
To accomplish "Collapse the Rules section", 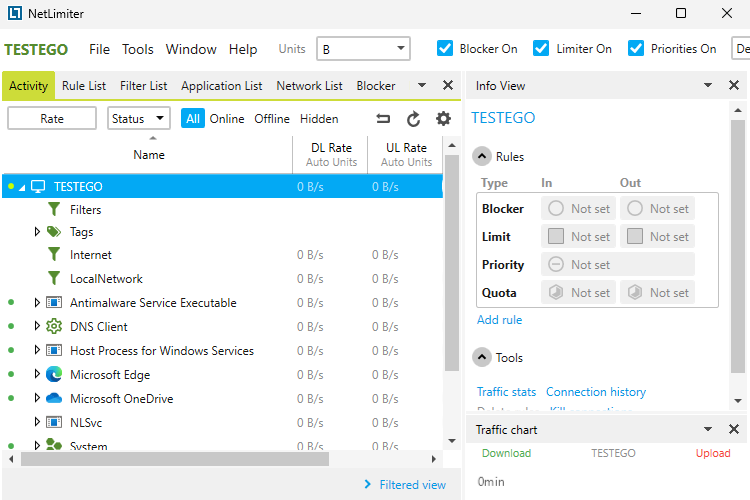I will 482,156.
